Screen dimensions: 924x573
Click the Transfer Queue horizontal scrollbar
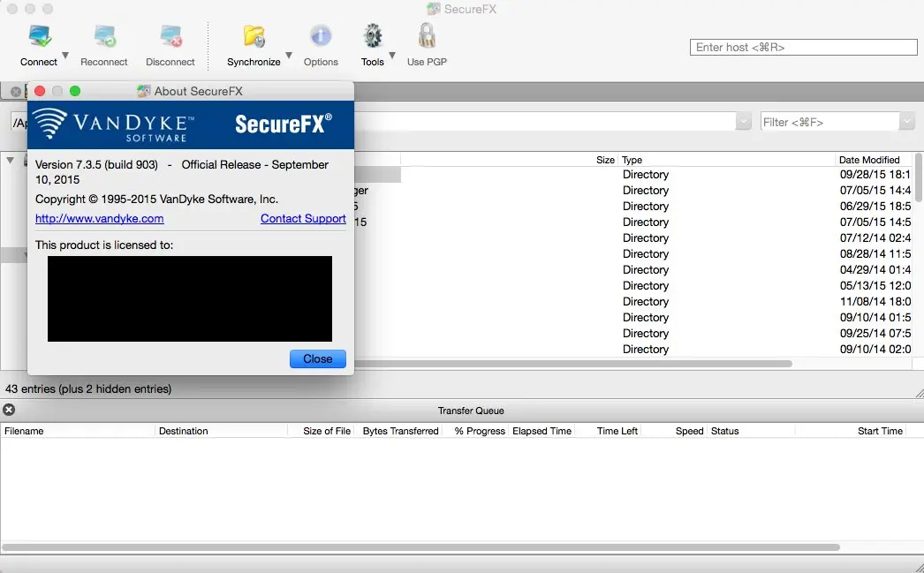(420, 547)
